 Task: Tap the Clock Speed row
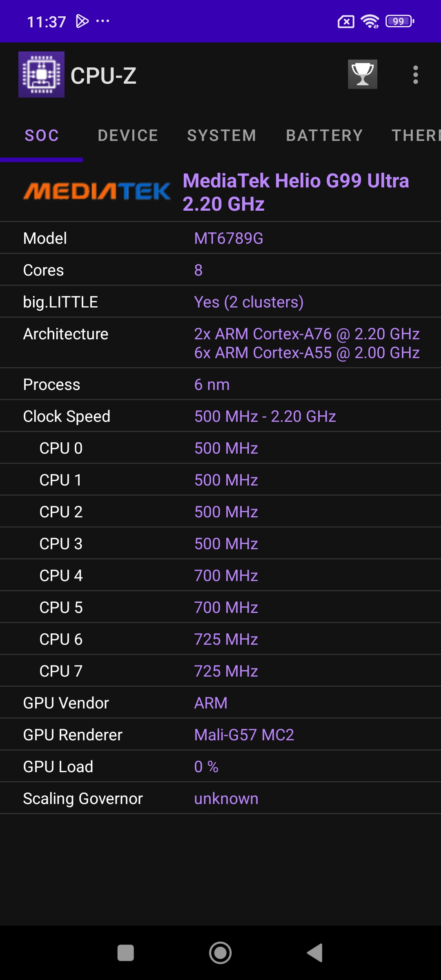[220, 416]
